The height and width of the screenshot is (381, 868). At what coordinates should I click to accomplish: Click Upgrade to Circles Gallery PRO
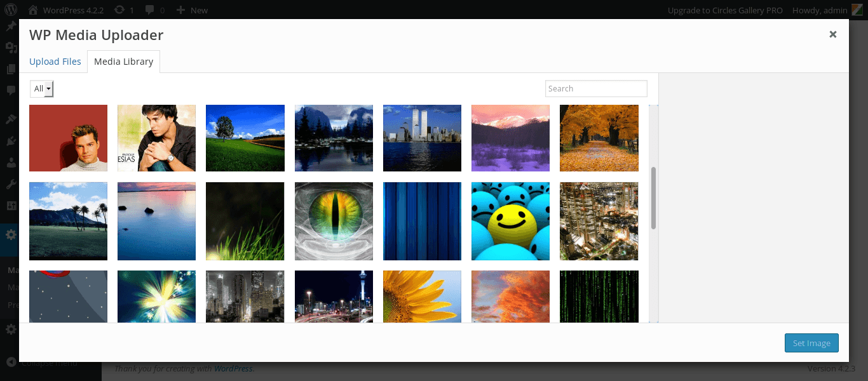click(x=725, y=10)
